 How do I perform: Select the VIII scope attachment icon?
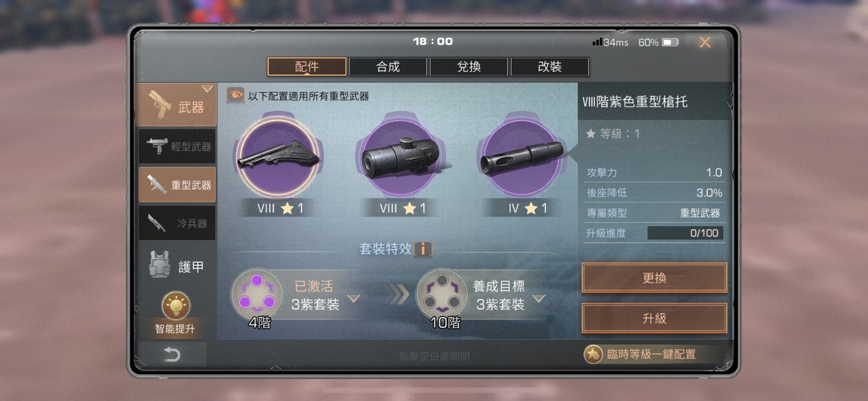(x=401, y=157)
